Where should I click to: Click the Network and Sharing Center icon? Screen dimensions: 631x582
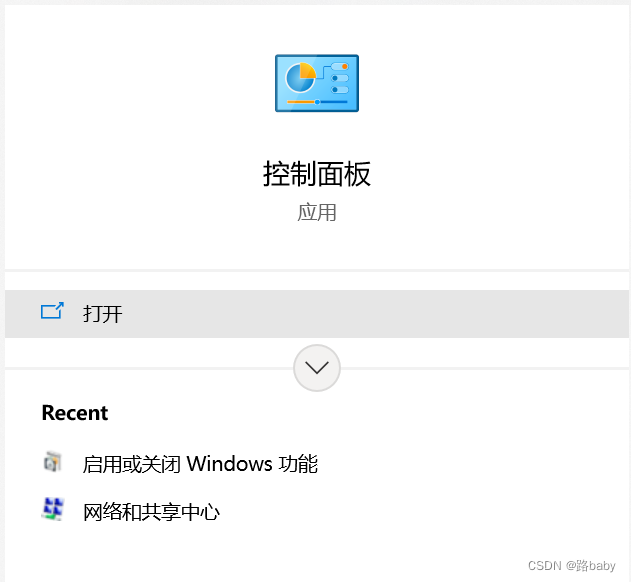(x=53, y=509)
